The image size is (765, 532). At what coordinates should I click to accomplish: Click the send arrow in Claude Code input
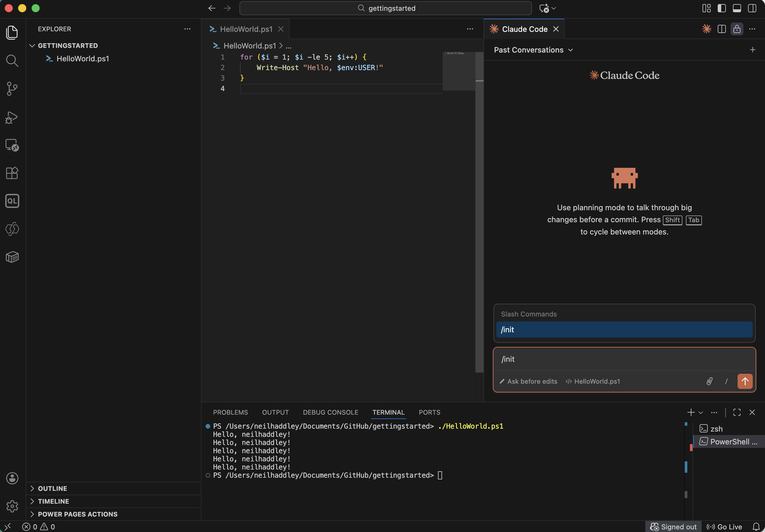click(745, 381)
